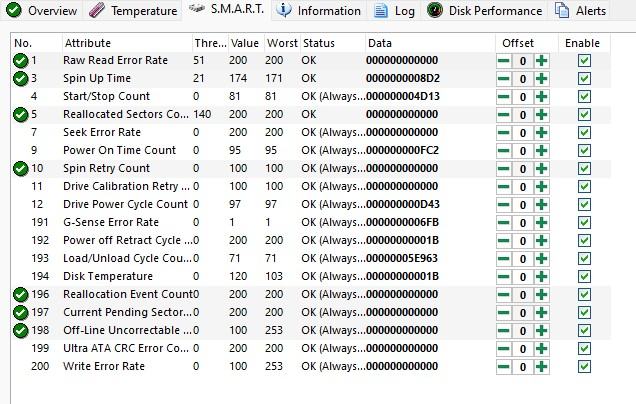The width and height of the screenshot is (636, 404).
Task: Click offset value field for Spin Retry Count
Action: [523, 169]
